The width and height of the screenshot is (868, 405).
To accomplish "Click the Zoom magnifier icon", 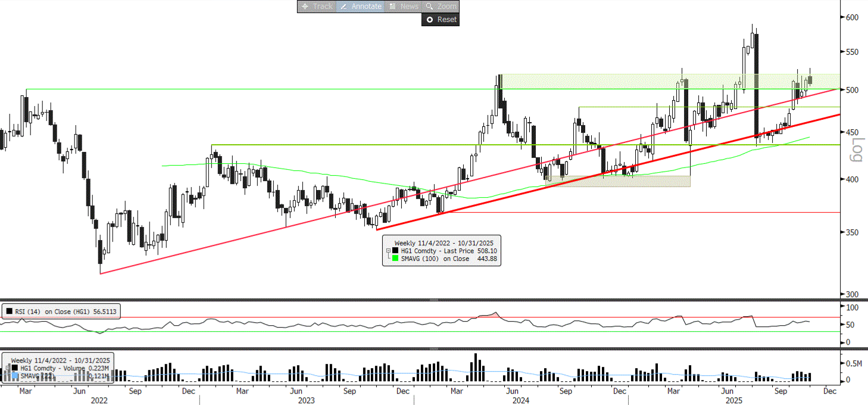I will (429, 7).
